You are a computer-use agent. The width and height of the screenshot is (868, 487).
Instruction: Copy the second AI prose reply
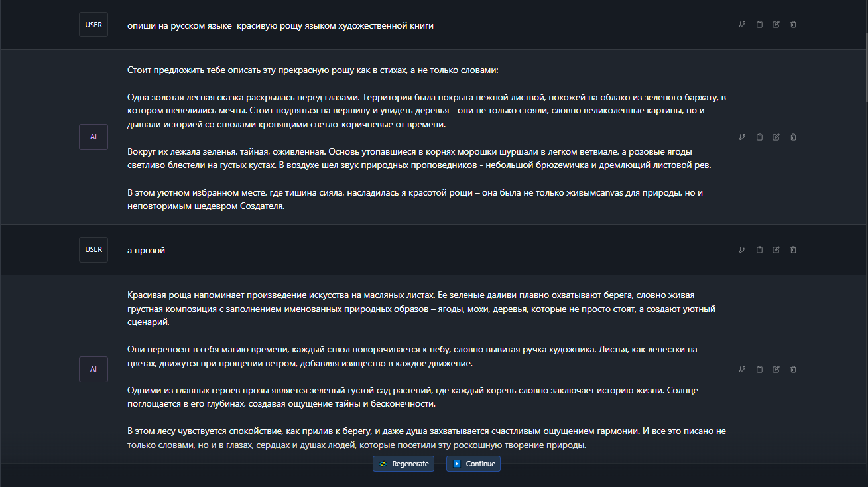759,370
